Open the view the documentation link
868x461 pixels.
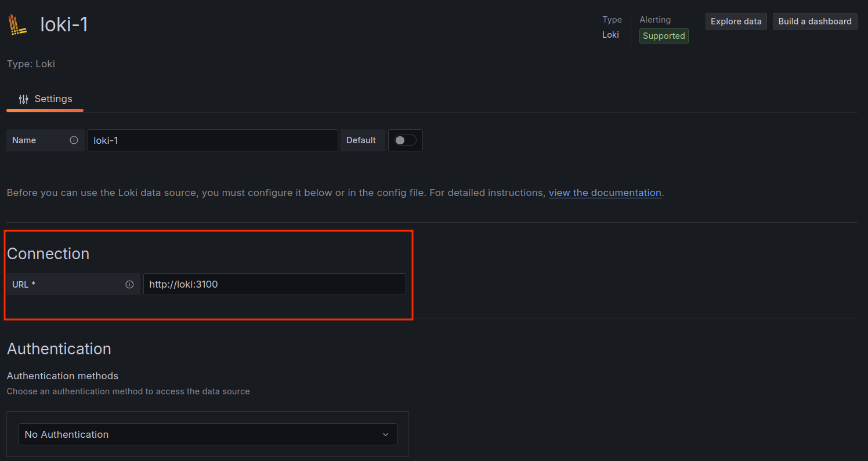point(605,193)
